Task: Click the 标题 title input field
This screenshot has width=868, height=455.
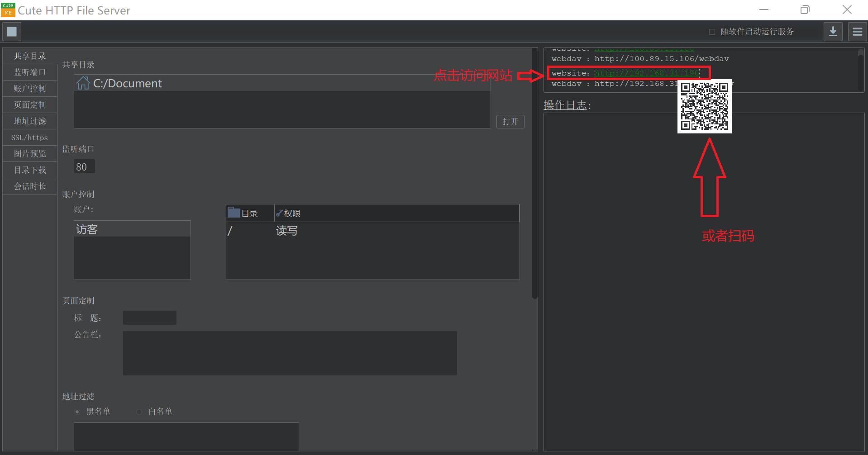Action: pos(149,318)
